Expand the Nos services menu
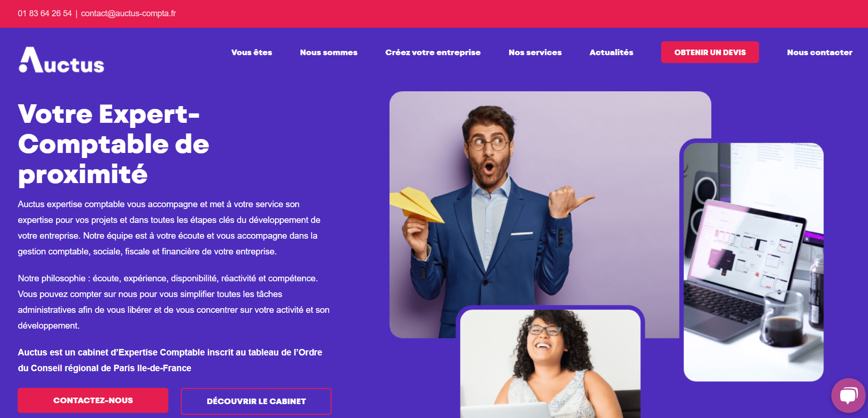This screenshot has height=418, width=868. tap(535, 52)
